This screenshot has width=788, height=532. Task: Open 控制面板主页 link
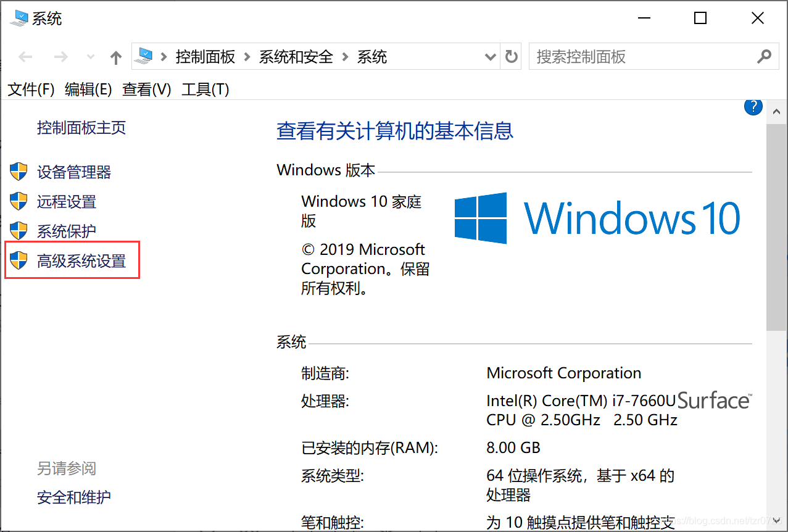click(81, 128)
